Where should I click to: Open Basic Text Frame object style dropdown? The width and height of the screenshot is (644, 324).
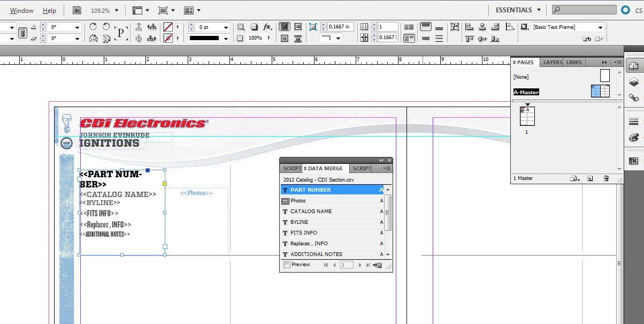600,27
